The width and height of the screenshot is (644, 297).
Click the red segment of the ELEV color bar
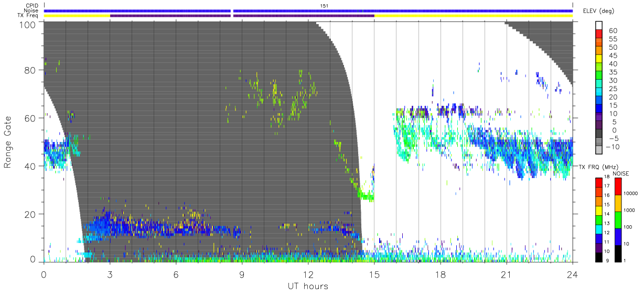pos(599,34)
